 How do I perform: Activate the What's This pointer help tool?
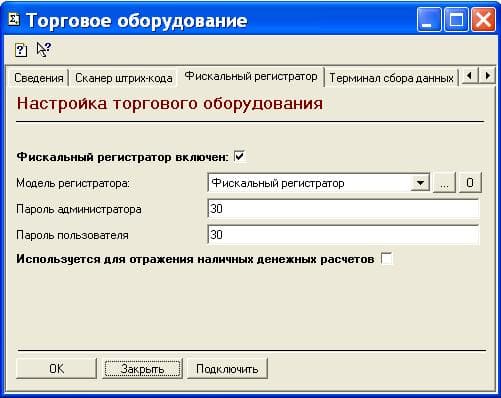coord(44,49)
